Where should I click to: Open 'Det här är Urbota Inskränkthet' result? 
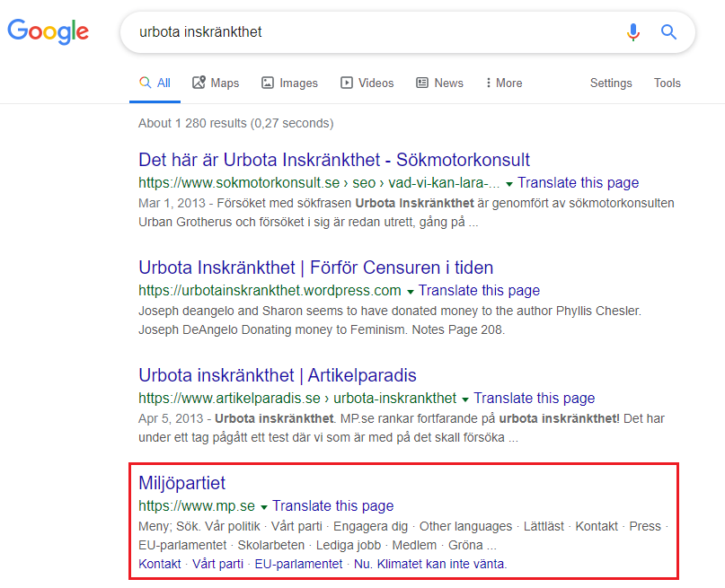click(334, 161)
